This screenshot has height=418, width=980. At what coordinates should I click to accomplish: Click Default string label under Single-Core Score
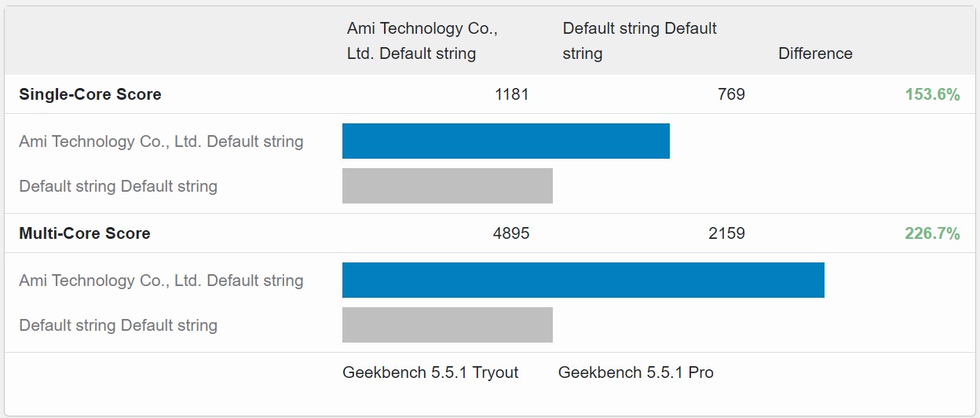click(118, 186)
